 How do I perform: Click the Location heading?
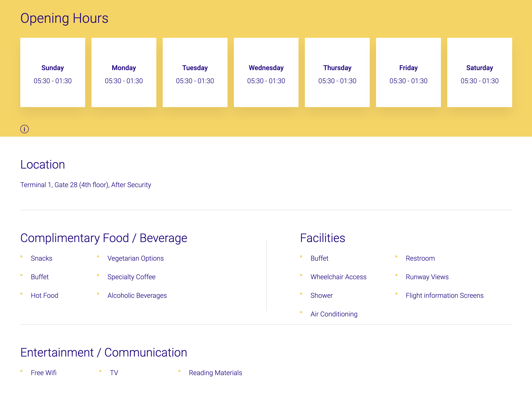click(x=42, y=165)
